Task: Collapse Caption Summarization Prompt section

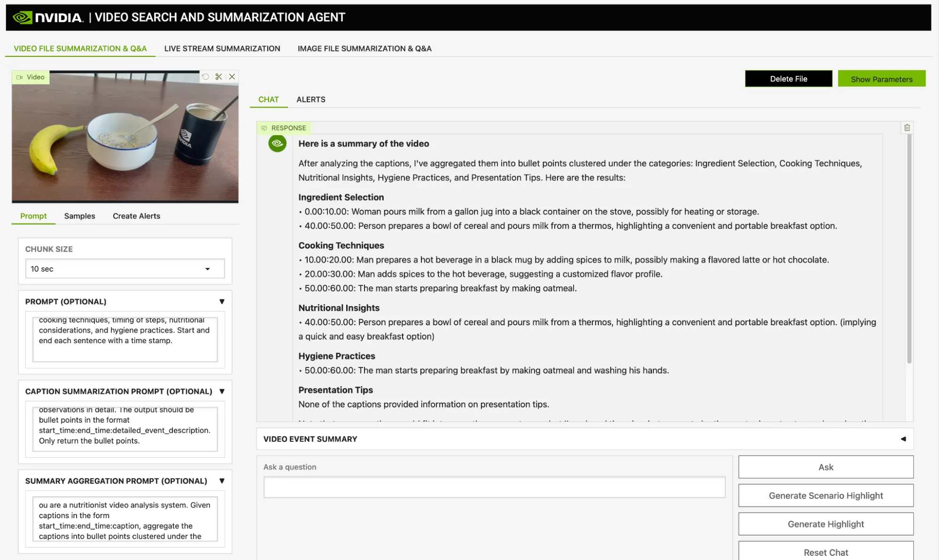Action: click(x=222, y=391)
